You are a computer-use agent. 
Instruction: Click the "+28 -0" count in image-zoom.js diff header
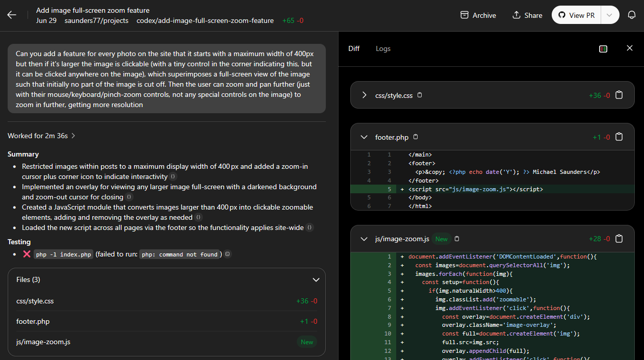pyautogui.click(x=599, y=239)
